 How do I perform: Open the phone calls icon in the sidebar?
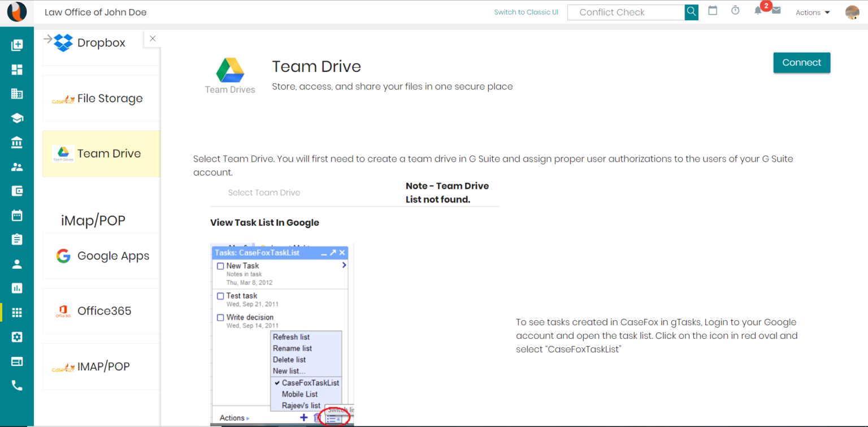click(16, 385)
